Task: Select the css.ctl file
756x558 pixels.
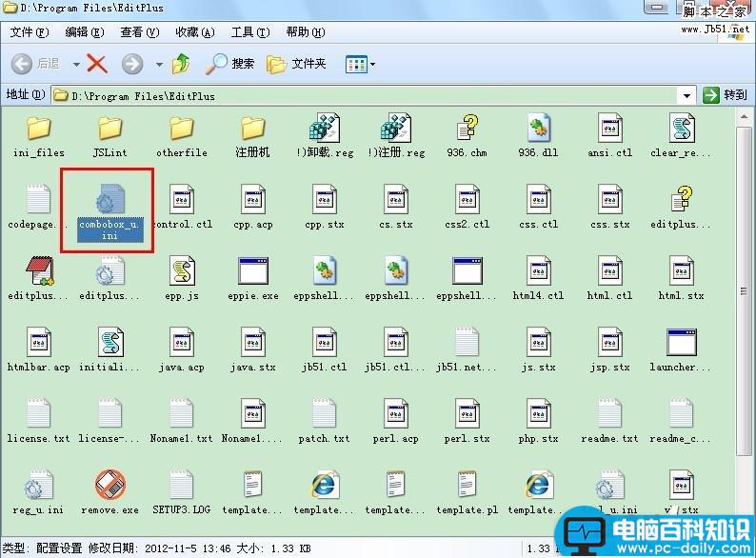Action: tap(538, 208)
